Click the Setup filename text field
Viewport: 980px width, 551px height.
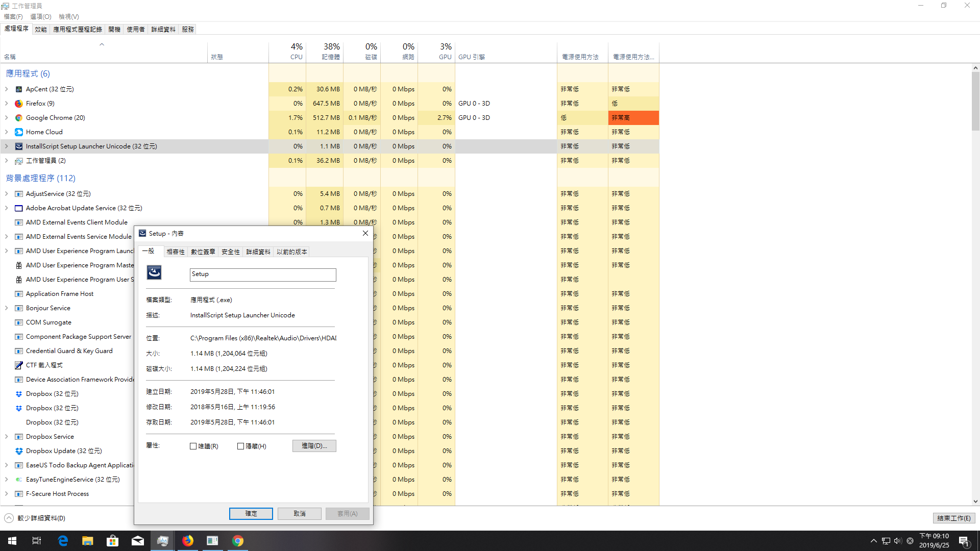(263, 274)
